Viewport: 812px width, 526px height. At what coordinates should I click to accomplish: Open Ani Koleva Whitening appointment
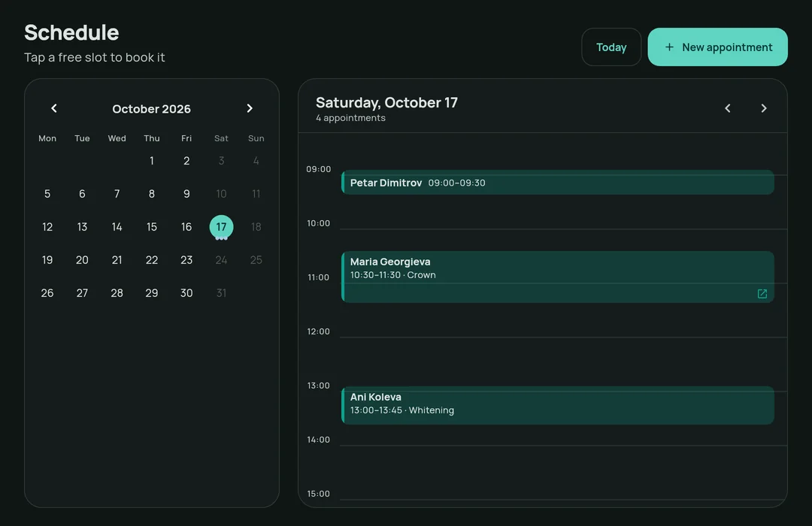coord(558,405)
